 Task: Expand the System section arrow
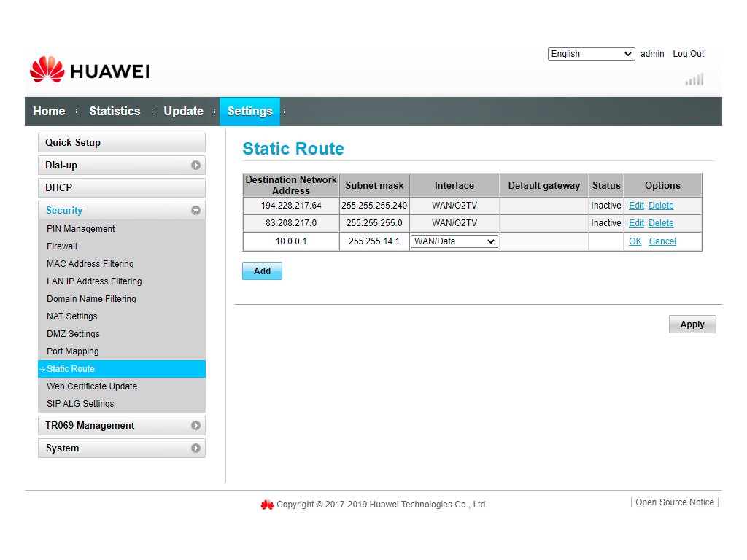pyautogui.click(x=196, y=448)
